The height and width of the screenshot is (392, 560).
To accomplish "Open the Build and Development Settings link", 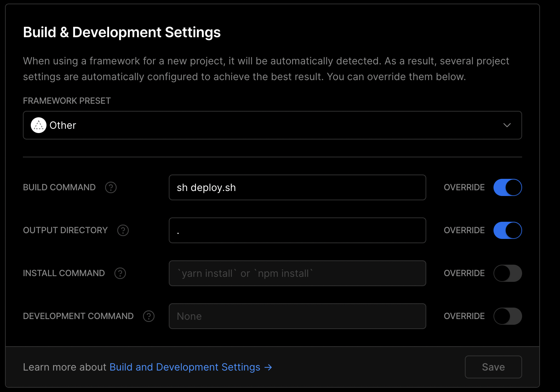I will click(185, 367).
